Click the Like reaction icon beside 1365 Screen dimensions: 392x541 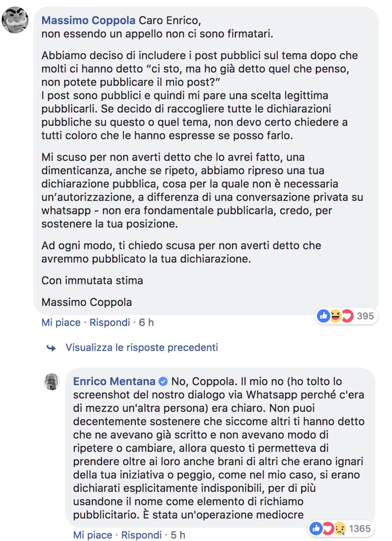tap(316, 528)
